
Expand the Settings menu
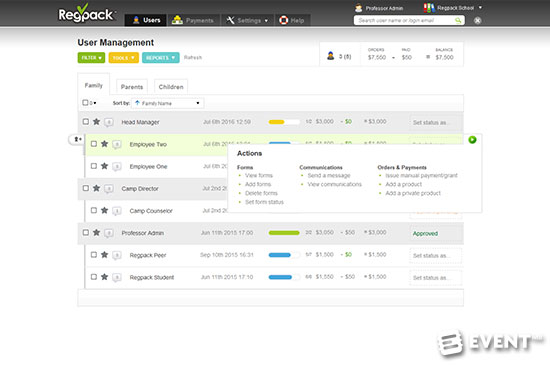coord(266,21)
